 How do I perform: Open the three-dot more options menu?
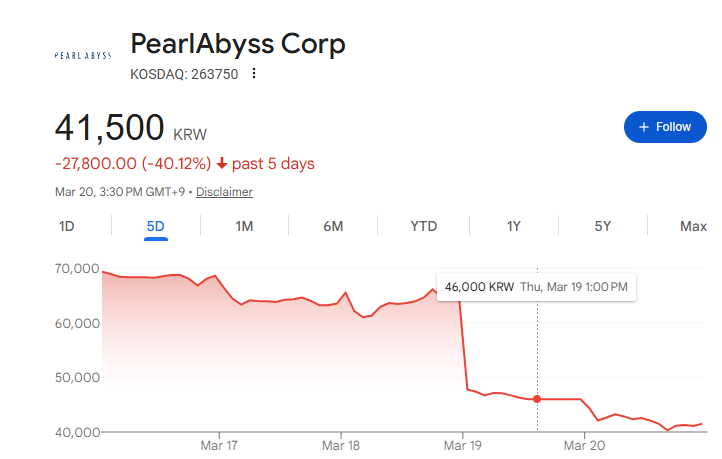(x=254, y=73)
